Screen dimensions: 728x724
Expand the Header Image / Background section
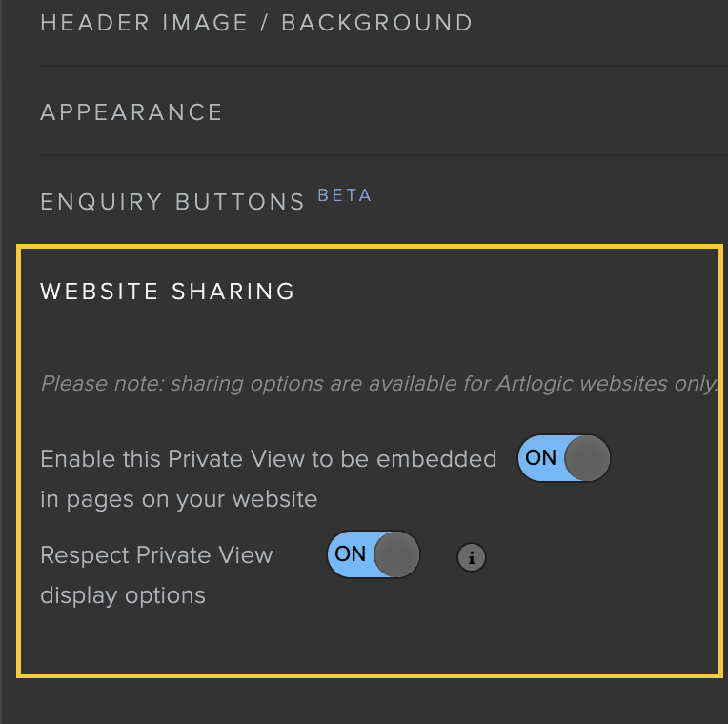click(256, 23)
